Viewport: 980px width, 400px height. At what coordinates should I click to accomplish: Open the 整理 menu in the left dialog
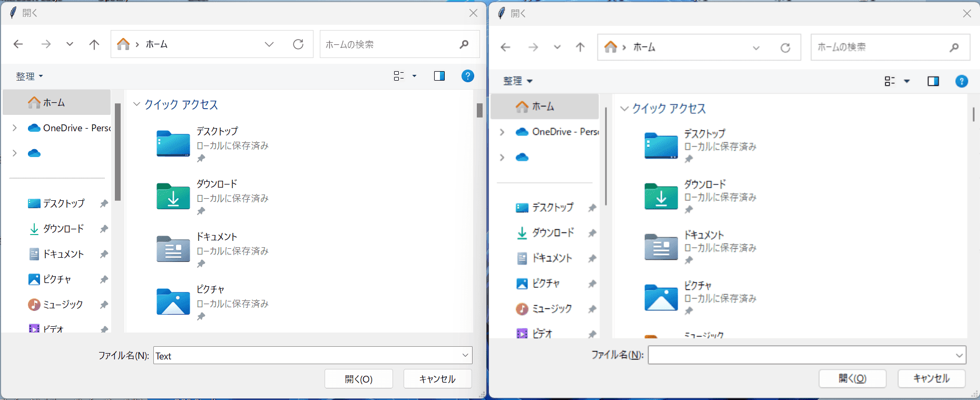29,76
